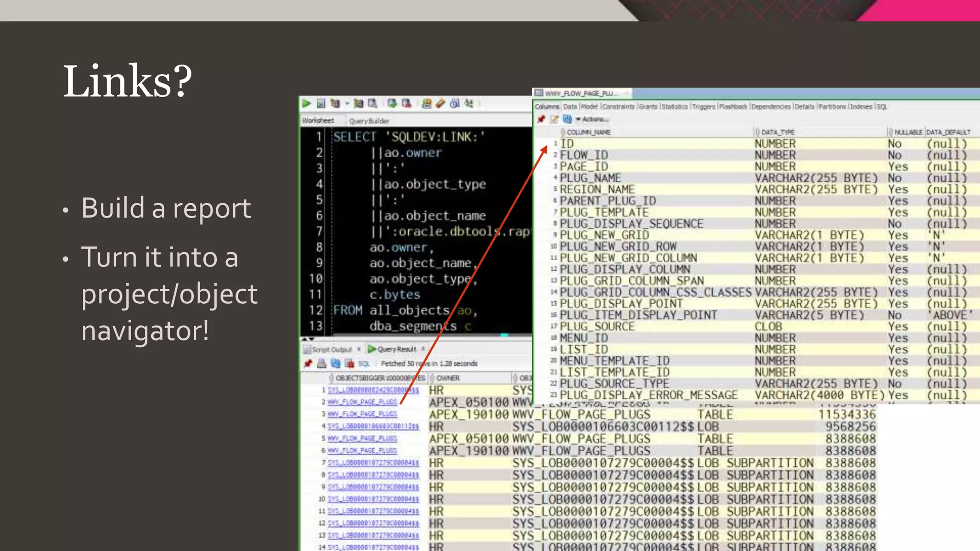Click the SQL label in Query Result toolbar
Image resolution: width=980 pixels, height=551 pixels.
click(364, 364)
